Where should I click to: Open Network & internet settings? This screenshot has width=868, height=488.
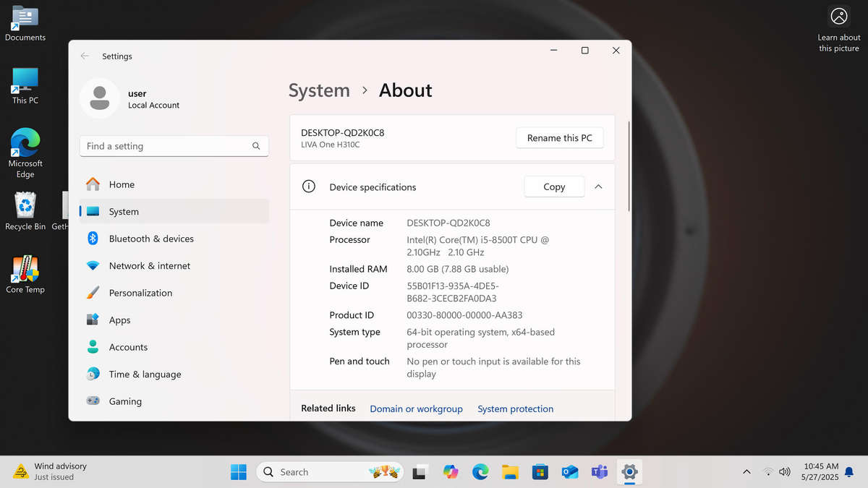pos(149,266)
